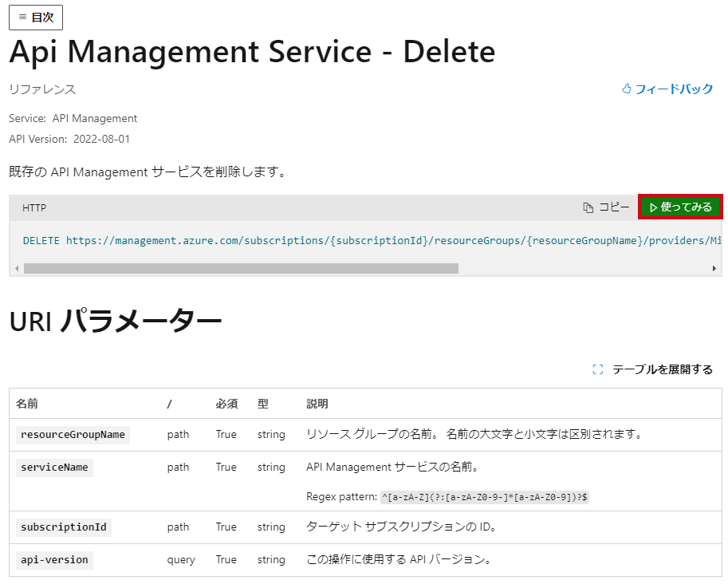
Task: Click the Service: API Management text
Action: tap(73, 118)
